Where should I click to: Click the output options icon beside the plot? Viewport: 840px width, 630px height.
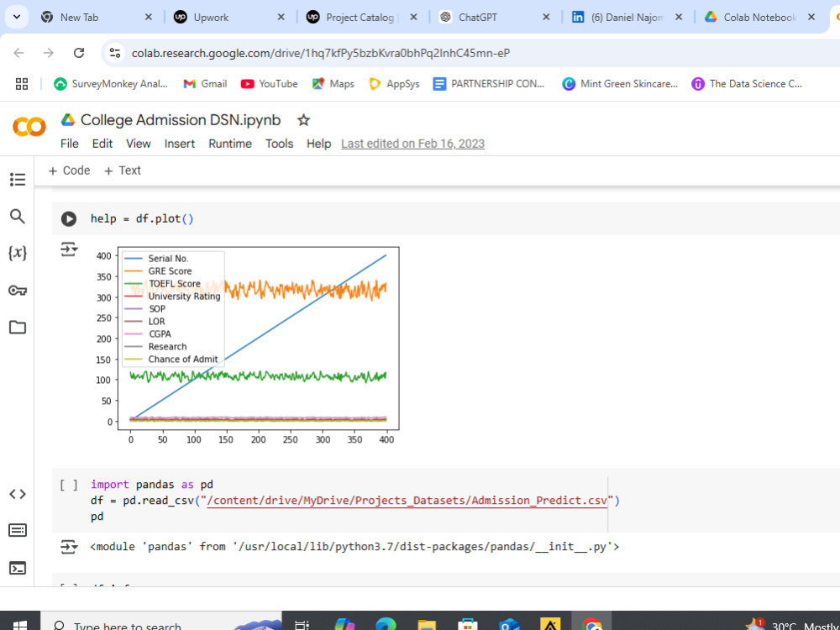pos(69,249)
